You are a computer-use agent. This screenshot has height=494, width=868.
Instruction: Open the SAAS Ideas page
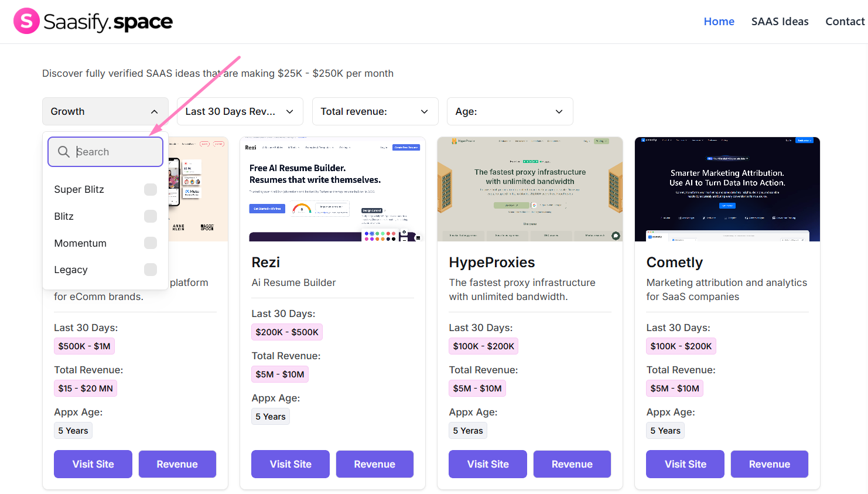point(780,21)
